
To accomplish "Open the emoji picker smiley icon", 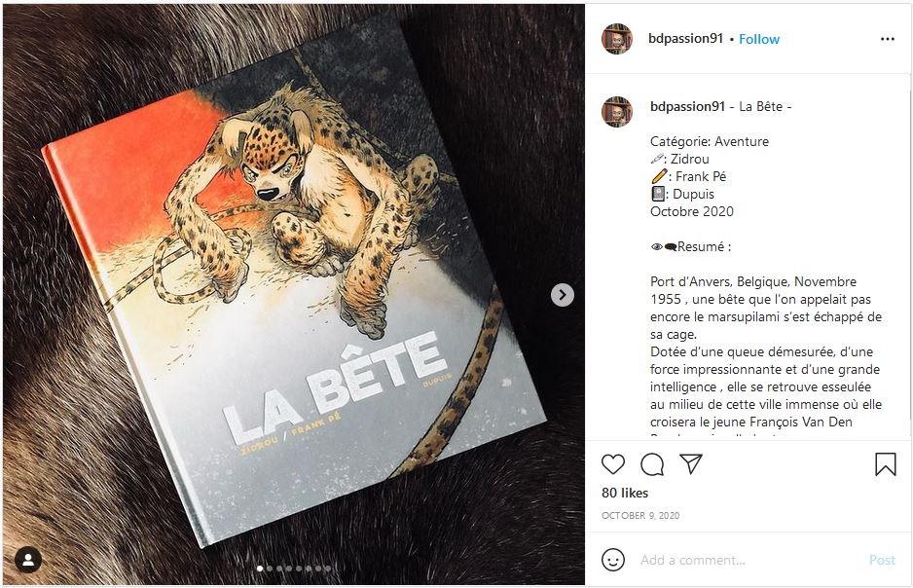I will 613,560.
